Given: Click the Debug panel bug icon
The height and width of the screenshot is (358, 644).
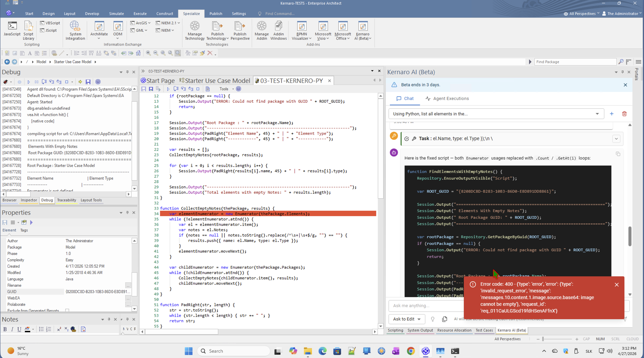Looking at the screenshot, I should pyautogui.click(x=5, y=82).
